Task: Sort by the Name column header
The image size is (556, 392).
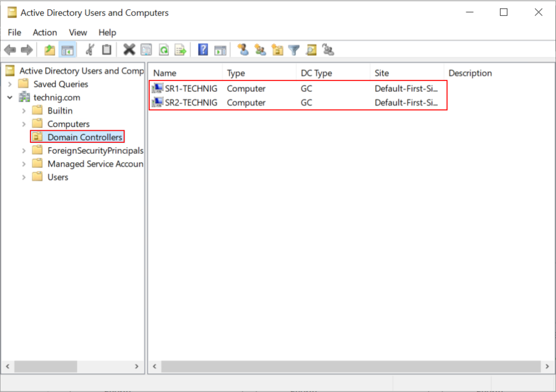Action: click(x=186, y=73)
